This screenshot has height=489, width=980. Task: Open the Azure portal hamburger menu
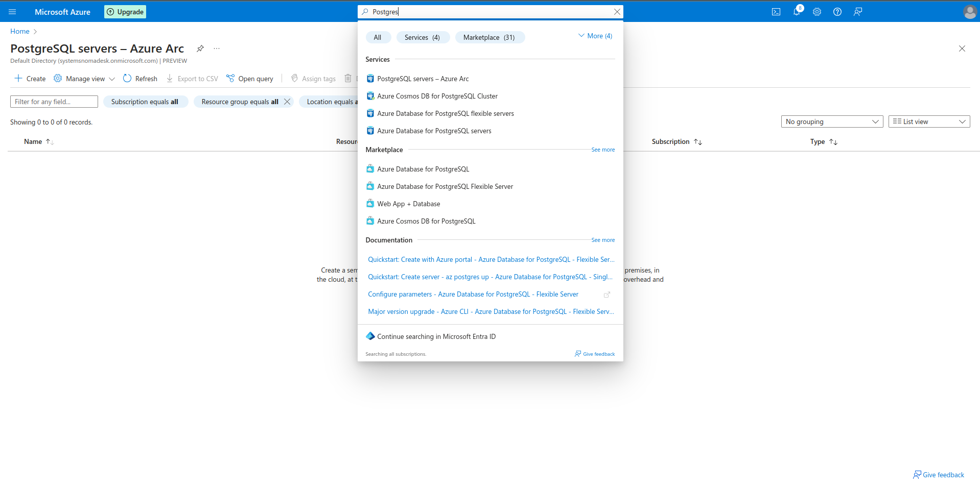pos(12,12)
